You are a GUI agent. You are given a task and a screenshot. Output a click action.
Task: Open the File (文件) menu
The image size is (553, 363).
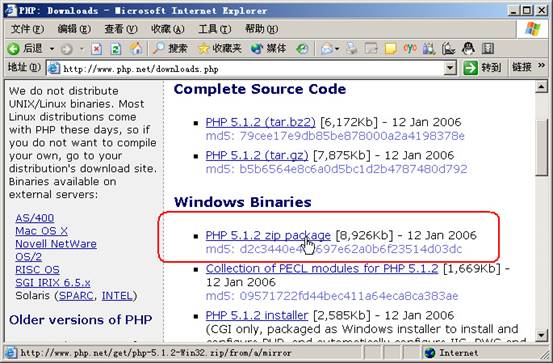[x=27, y=29]
